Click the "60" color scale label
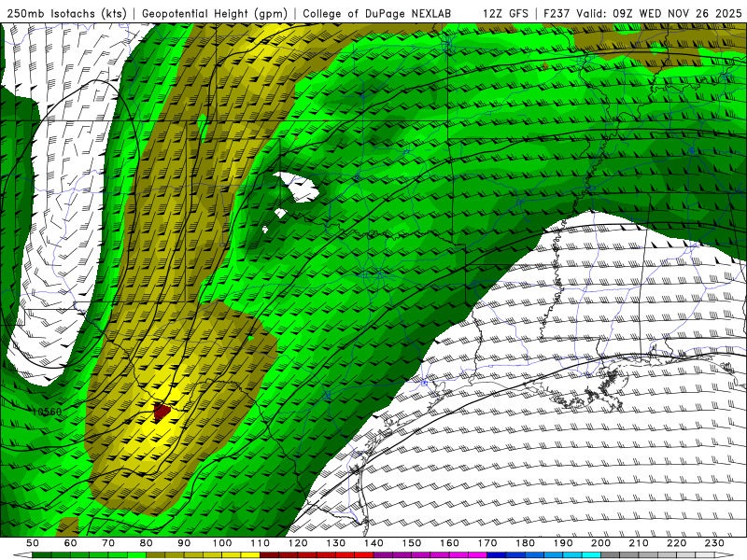The width and height of the screenshot is (747, 560). coord(71,543)
